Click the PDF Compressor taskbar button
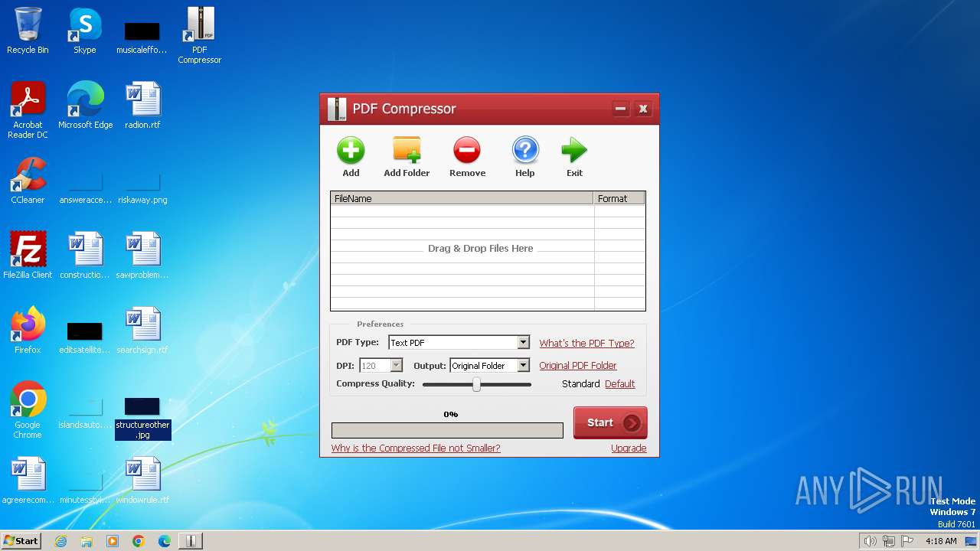Viewport: 980px width, 551px height. pyautogui.click(x=191, y=541)
